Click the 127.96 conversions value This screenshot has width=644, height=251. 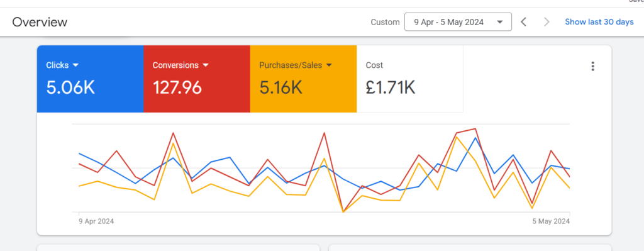click(177, 87)
